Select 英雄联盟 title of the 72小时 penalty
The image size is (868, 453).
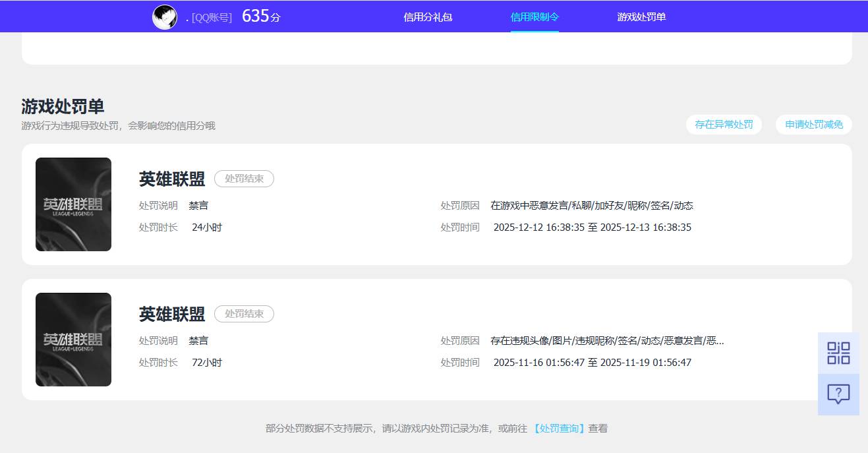[172, 314]
